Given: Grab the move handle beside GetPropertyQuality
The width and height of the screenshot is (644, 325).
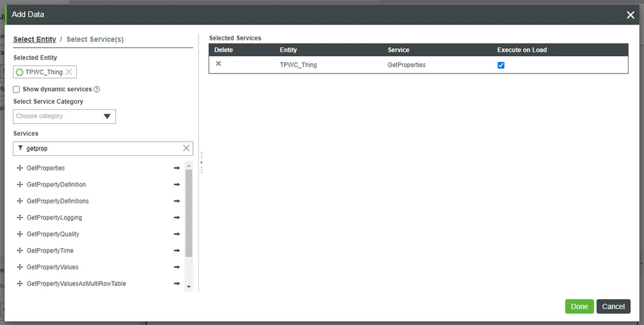Looking at the screenshot, I should pos(19,234).
